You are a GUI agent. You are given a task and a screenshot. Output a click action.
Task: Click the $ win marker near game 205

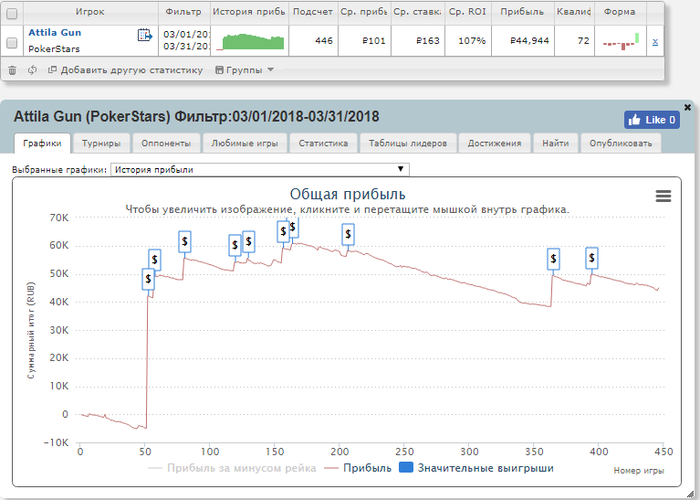(348, 234)
